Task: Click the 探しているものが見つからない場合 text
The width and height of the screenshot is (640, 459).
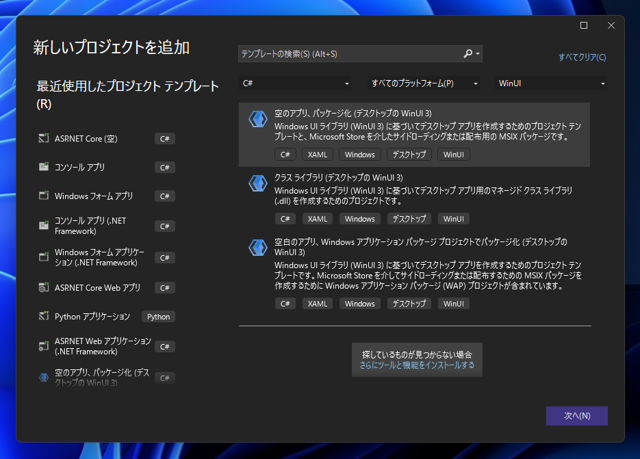Action: coord(417,354)
